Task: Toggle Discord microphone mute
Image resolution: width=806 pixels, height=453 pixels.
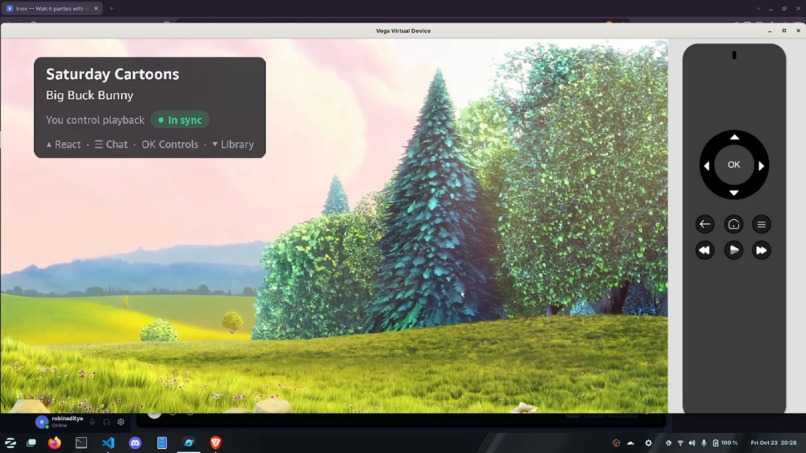Action: pos(93,422)
